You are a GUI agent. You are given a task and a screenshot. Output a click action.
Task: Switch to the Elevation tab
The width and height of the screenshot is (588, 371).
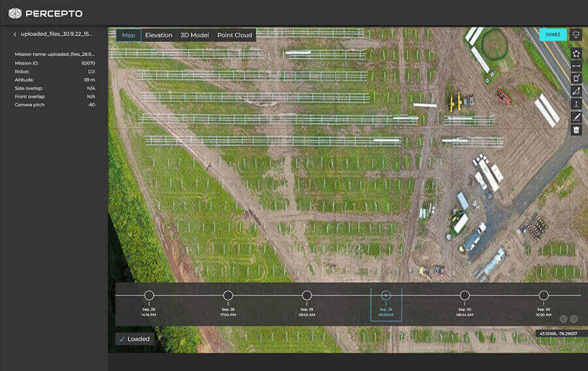[159, 35]
